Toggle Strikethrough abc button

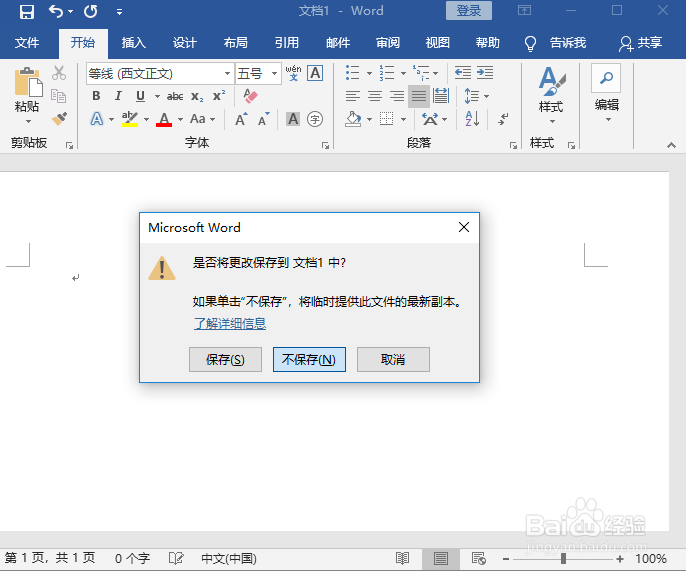click(175, 96)
